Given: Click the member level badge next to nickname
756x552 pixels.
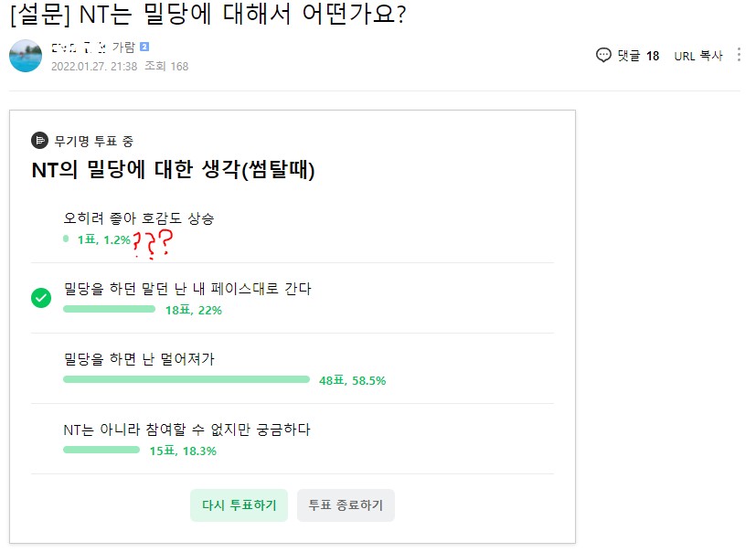Looking at the screenshot, I should click(x=144, y=47).
